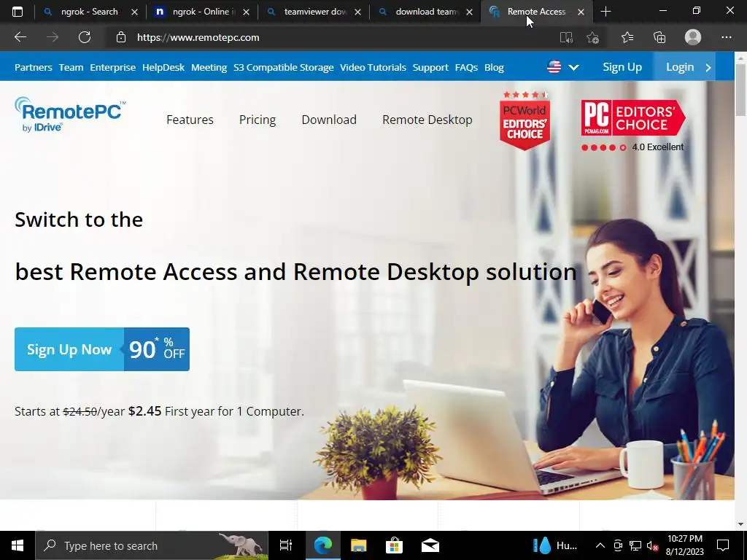Click the taskbar search box

click(x=152, y=545)
